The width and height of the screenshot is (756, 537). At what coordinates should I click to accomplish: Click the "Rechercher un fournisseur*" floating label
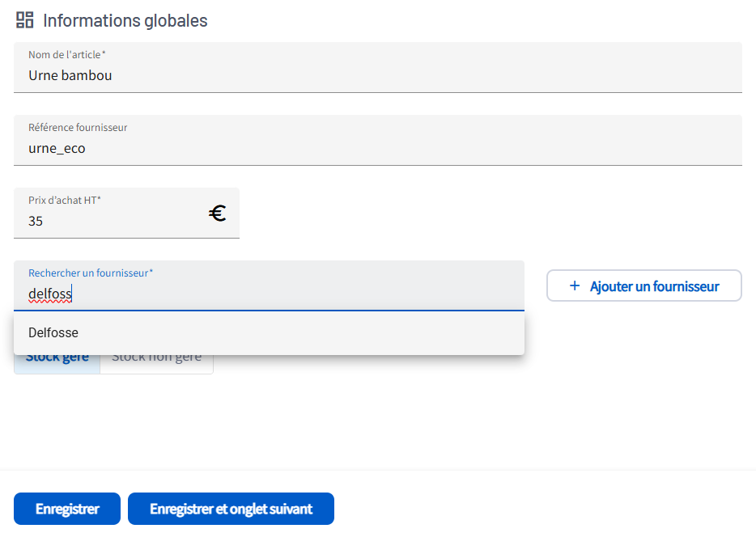(91, 273)
